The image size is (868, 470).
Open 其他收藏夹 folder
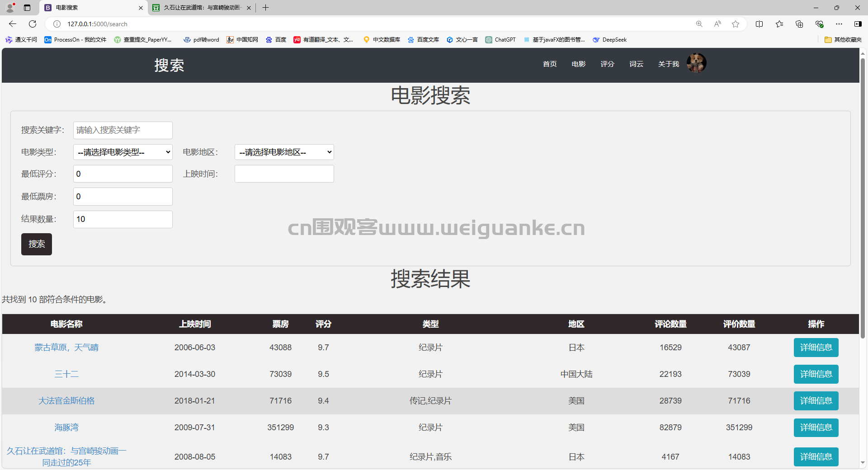point(843,40)
